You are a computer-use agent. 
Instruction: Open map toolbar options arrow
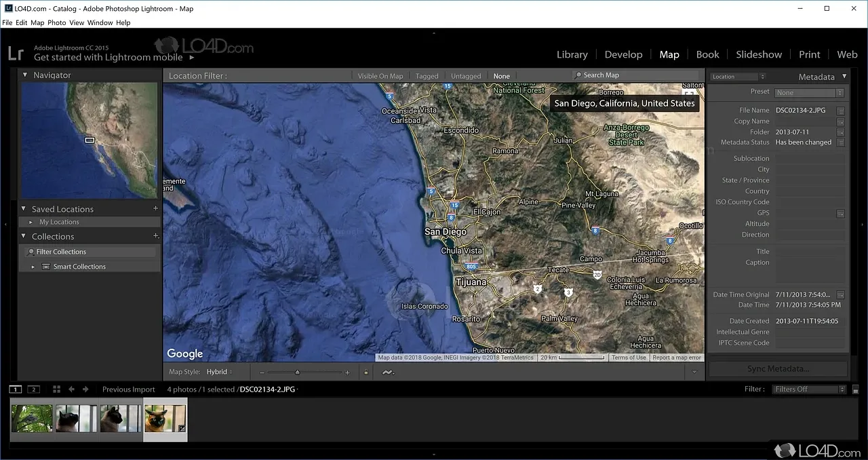click(x=694, y=372)
